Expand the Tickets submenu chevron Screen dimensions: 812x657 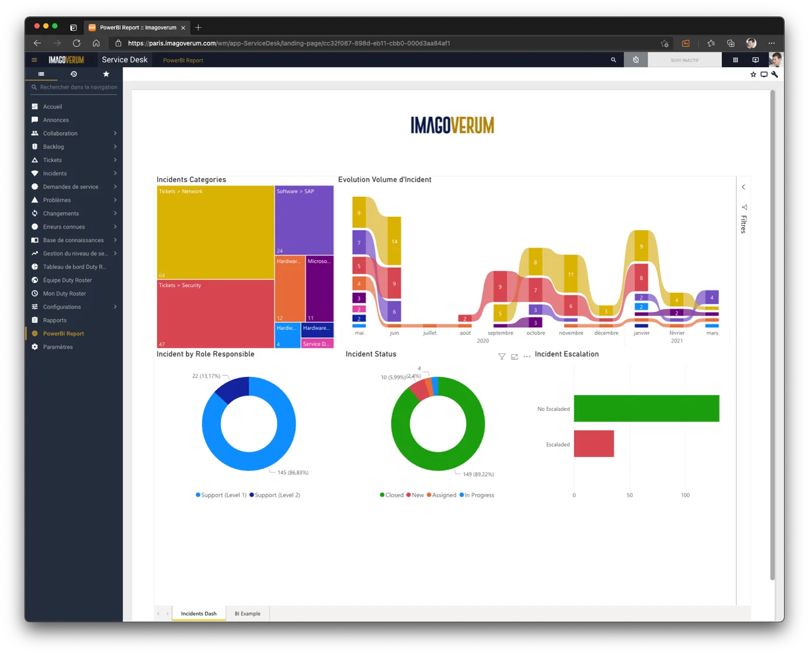click(115, 160)
